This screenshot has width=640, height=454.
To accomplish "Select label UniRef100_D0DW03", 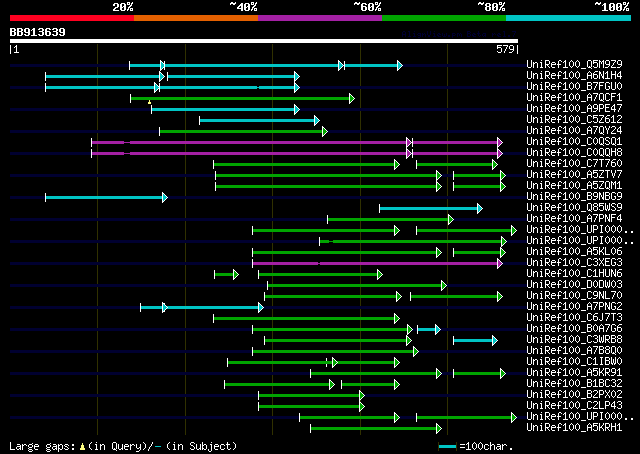I will click(x=574, y=285).
